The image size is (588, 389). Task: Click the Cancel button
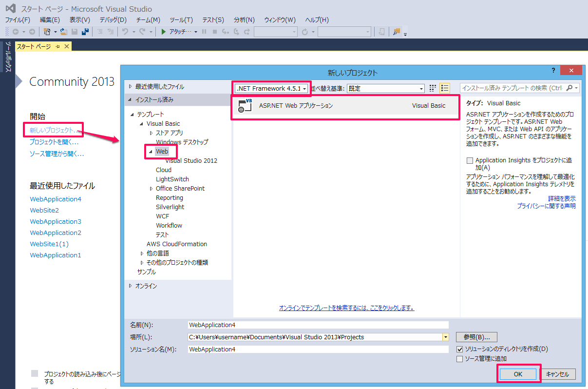tap(558, 374)
